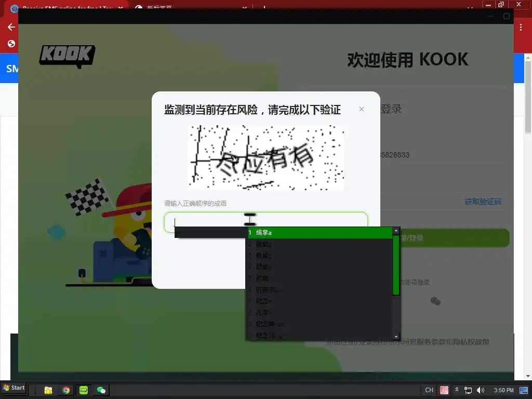
Task: Expand hidden tray icons chevron
Action: click(x=457, y=390)
